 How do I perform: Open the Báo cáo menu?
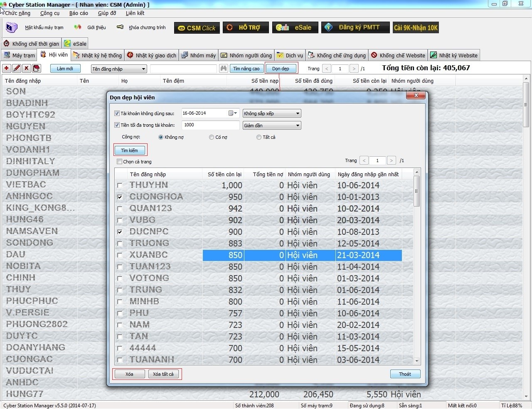pos(79,13)
